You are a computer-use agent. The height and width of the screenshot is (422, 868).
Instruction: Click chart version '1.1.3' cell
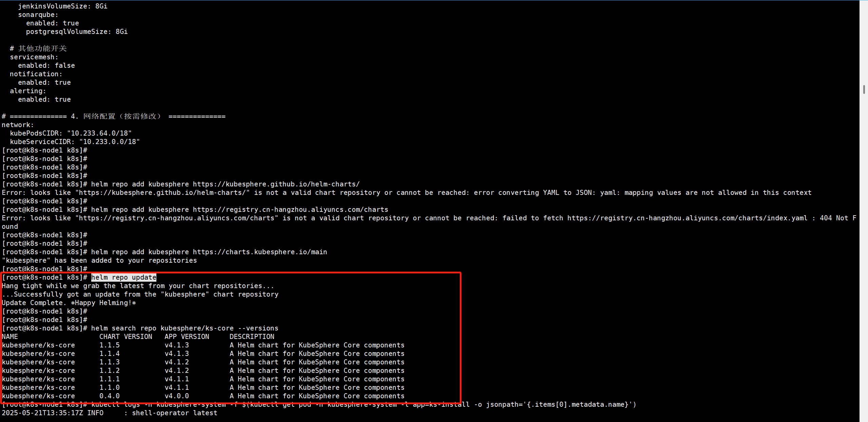pos(110,362)
